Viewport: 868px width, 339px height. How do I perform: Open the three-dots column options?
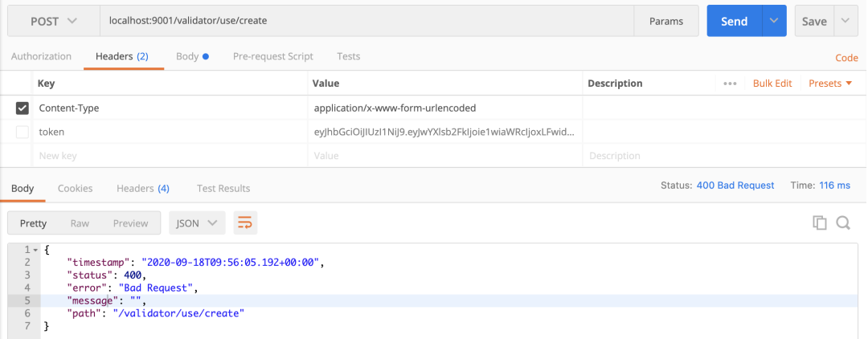click(730, 84)
